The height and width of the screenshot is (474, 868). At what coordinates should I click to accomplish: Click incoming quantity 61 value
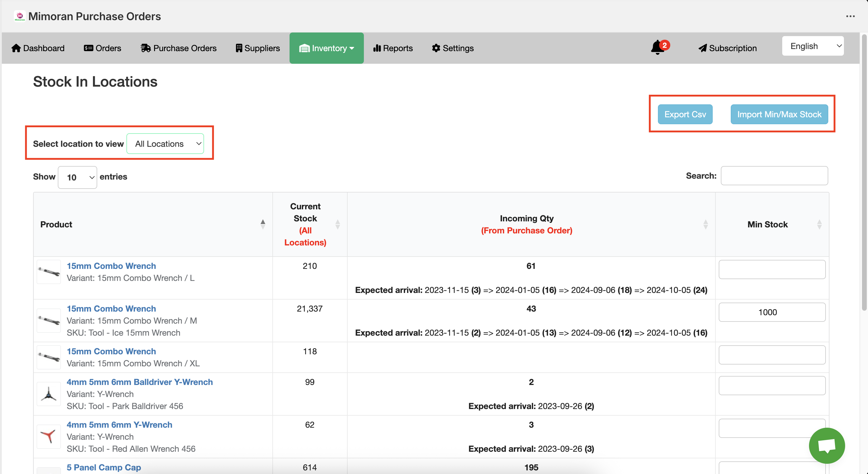[531, 266]
